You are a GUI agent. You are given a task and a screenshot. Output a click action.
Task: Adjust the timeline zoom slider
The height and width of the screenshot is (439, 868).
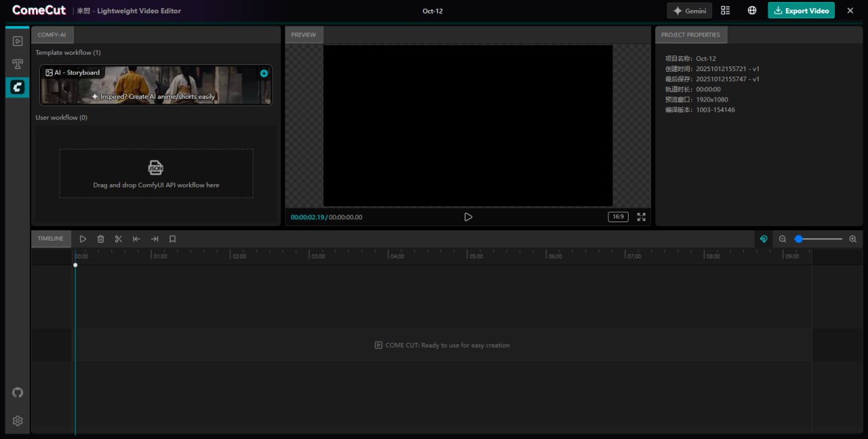(x=818, y=239)
